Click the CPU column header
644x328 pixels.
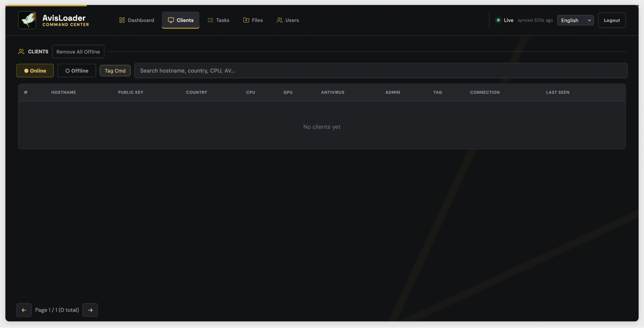pyautogui.click(x=251, y=92)
